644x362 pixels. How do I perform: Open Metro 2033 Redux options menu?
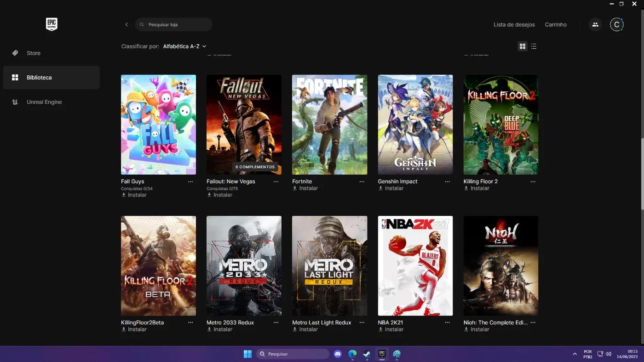(276, 322)
